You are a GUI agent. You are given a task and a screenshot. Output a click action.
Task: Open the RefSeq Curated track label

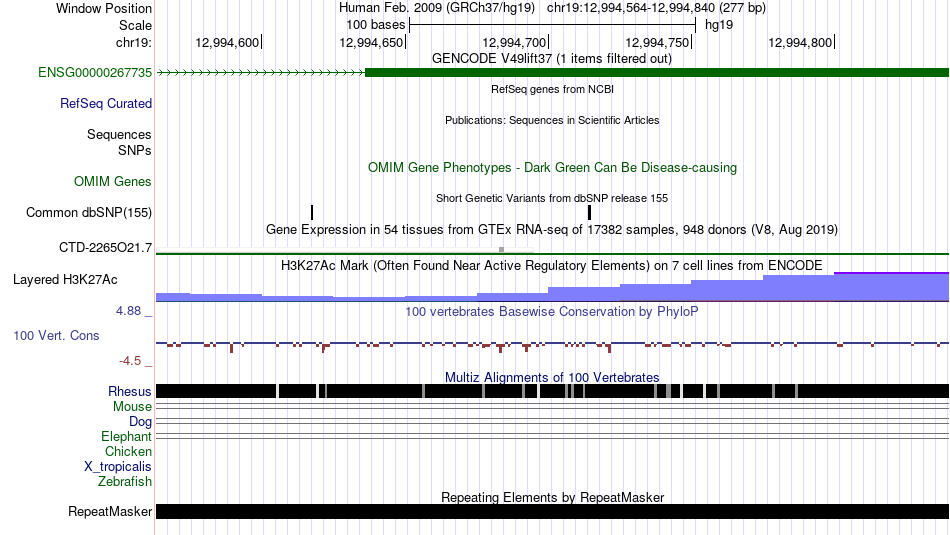(x=106, y=104)
